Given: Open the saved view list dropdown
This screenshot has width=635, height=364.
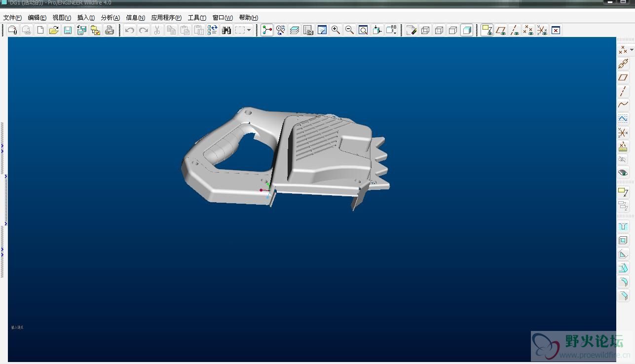Looking at the screenshot, I should click(x=391, y=30).
